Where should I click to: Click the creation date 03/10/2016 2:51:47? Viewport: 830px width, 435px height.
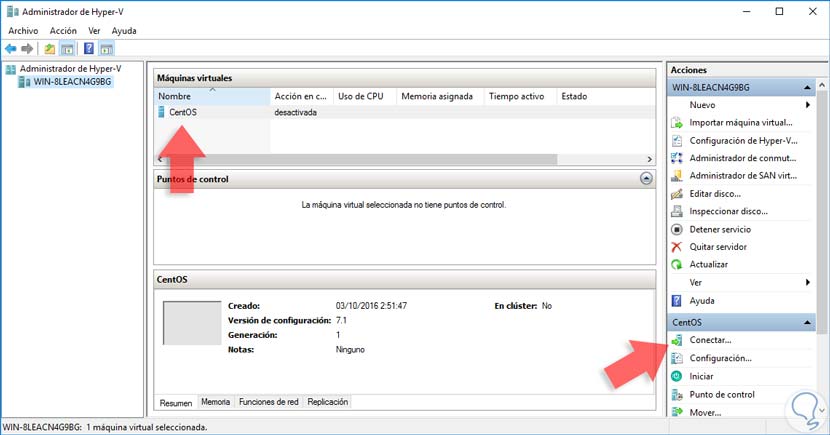click(x=371, y=306)
